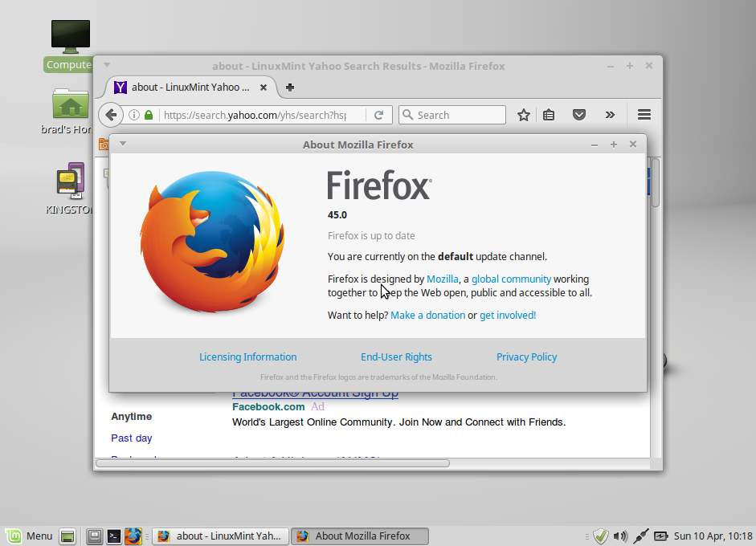The width and height of the screenshot is (756, 546).
Task: Launch the Terminal from panel
Action: 114,536
